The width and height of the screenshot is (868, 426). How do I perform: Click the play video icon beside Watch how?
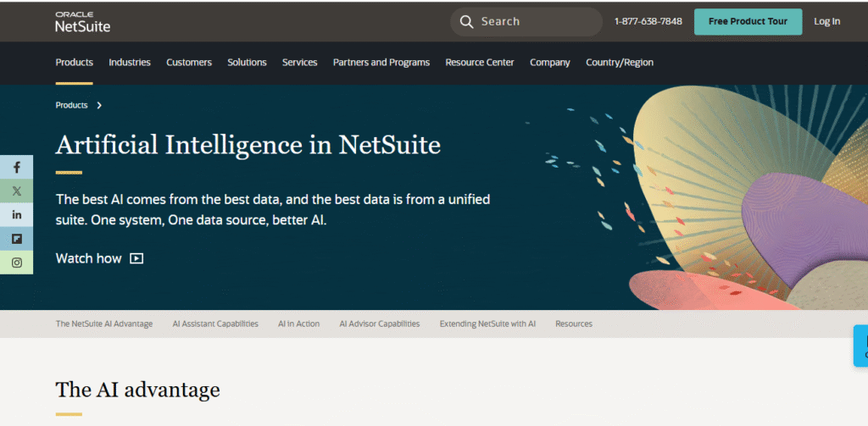[x=136, y=258]
